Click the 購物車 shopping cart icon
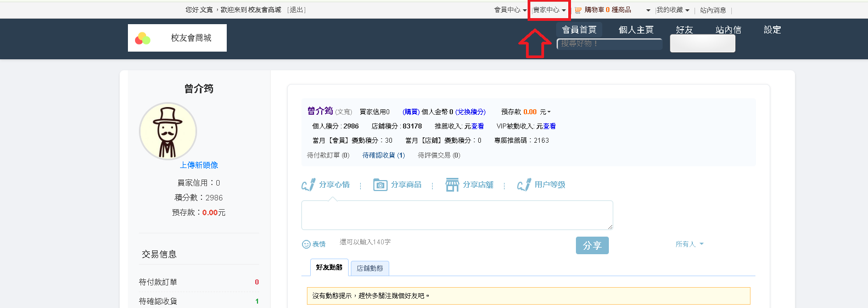Viewport: 868px width, 308px height. click(x=578, y=10)
